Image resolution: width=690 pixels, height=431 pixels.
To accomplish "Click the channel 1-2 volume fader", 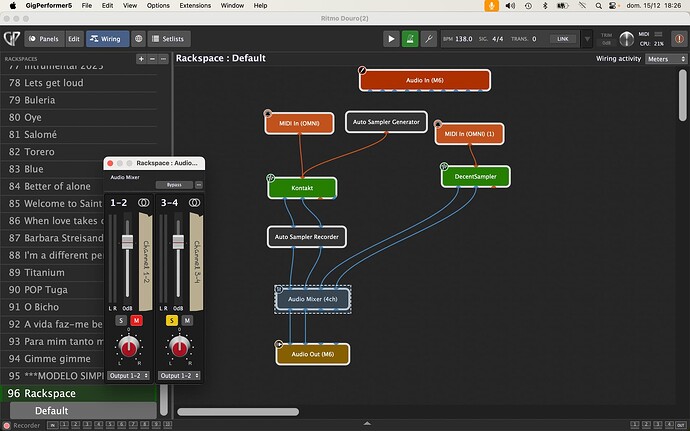I will (x=128, y=242).
